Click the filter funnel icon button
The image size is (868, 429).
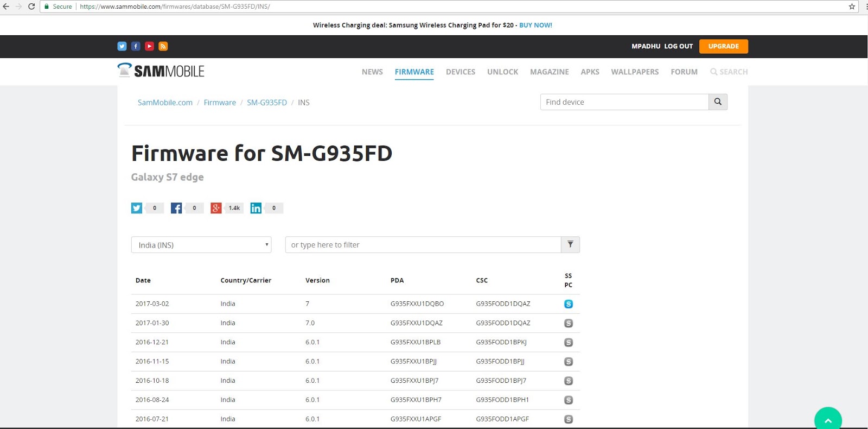point(570,245)
